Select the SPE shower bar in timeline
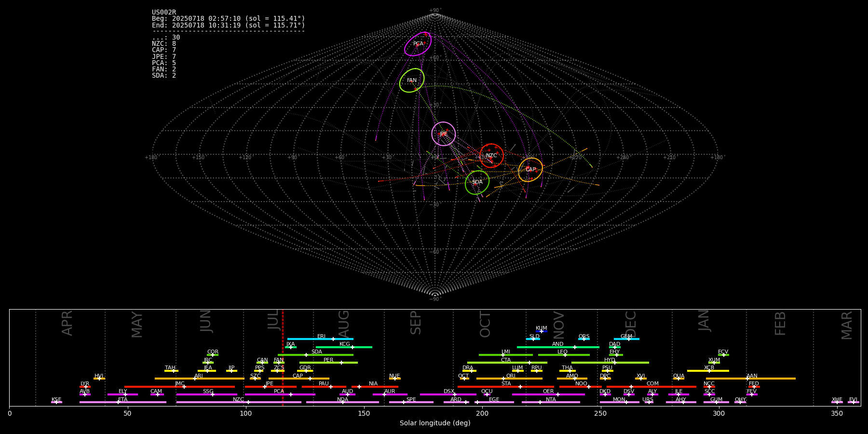 tap(411, 402)
